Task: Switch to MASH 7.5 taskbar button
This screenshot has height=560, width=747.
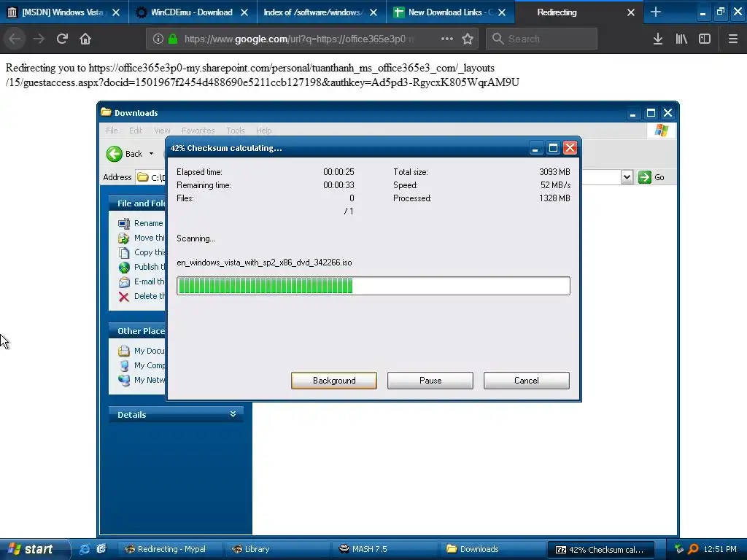Action: 384,549
